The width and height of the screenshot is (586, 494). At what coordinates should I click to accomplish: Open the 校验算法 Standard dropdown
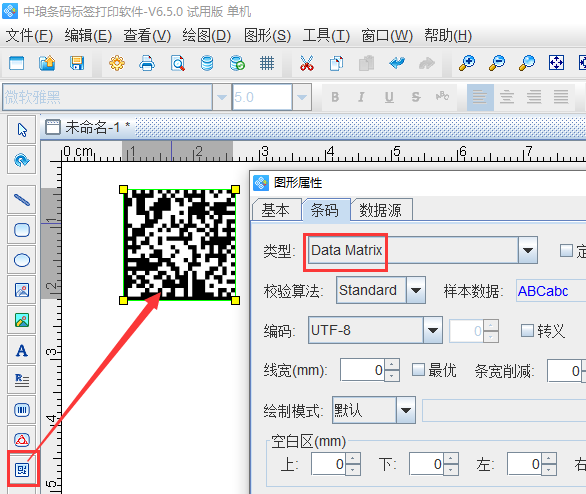click(416, 290)
